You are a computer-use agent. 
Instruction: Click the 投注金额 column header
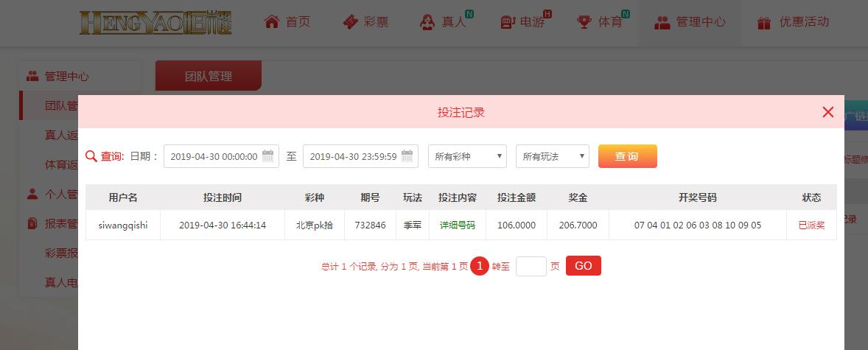click(x=517, y=197)
